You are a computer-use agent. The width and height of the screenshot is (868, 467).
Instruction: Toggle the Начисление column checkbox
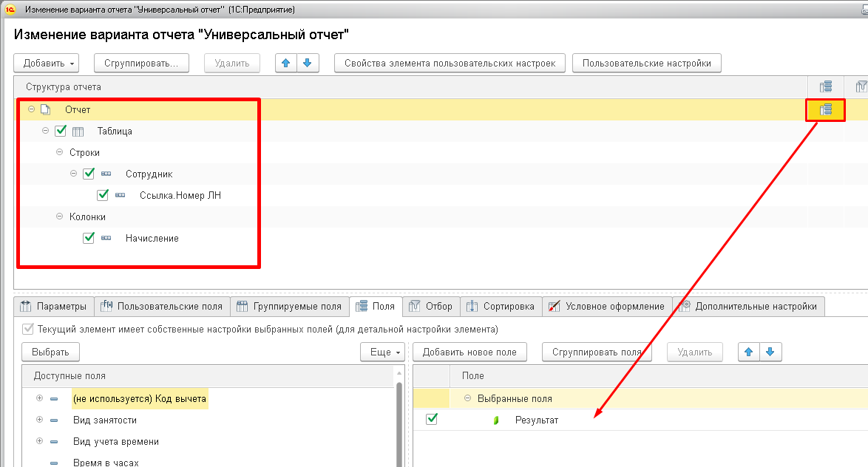pyautogui.click(x=89, y=238)
